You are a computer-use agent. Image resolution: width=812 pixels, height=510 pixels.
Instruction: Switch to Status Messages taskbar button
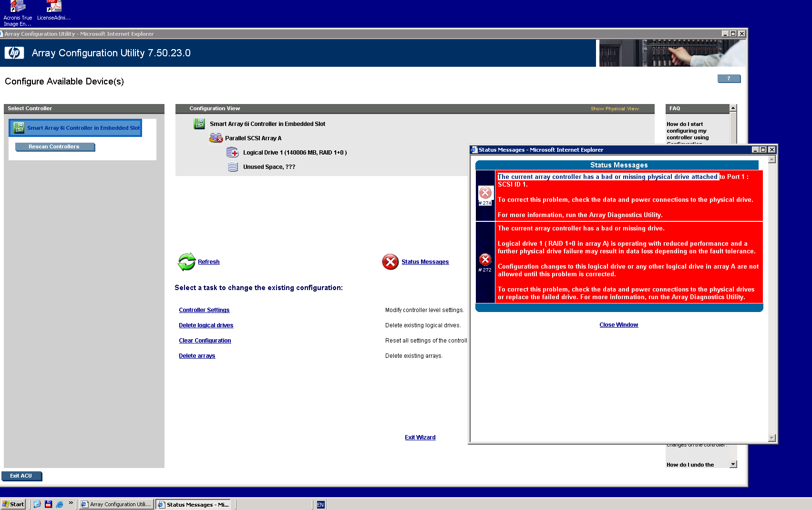[194, 504]
